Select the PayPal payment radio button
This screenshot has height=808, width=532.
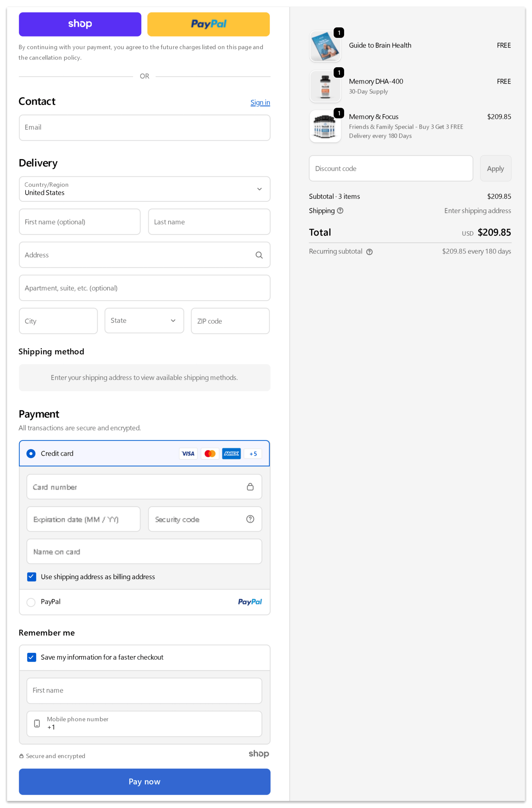pos(31,602)
